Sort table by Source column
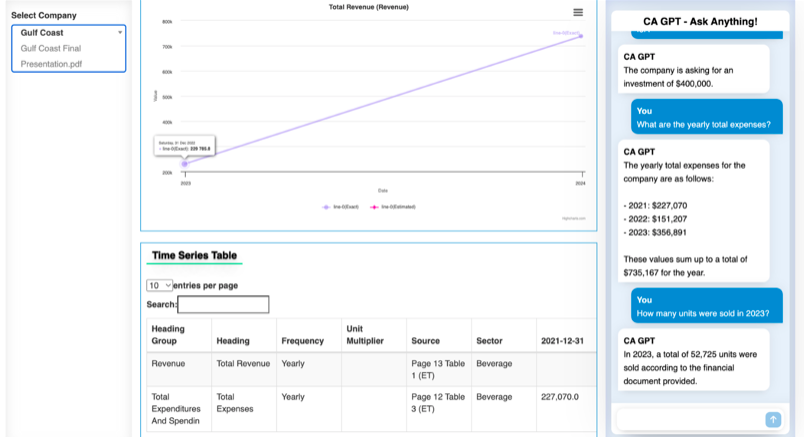The height and width of the screenshot is (437, 804). pyautogui.click(x=425, y=341)
